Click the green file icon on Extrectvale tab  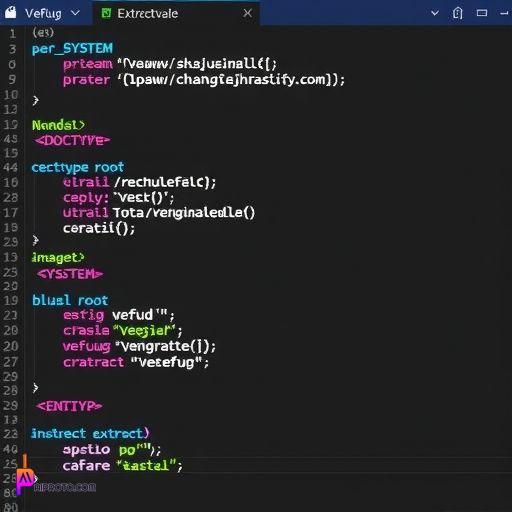[106, 13]
